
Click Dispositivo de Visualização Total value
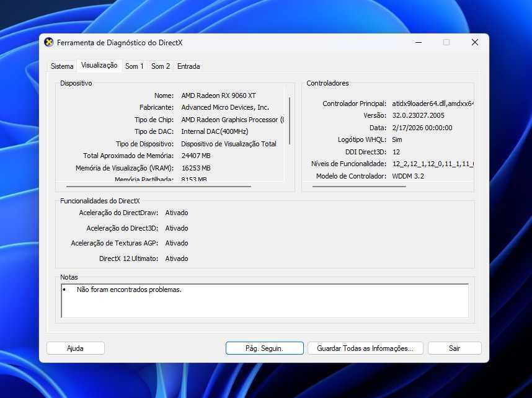[229, 144]
